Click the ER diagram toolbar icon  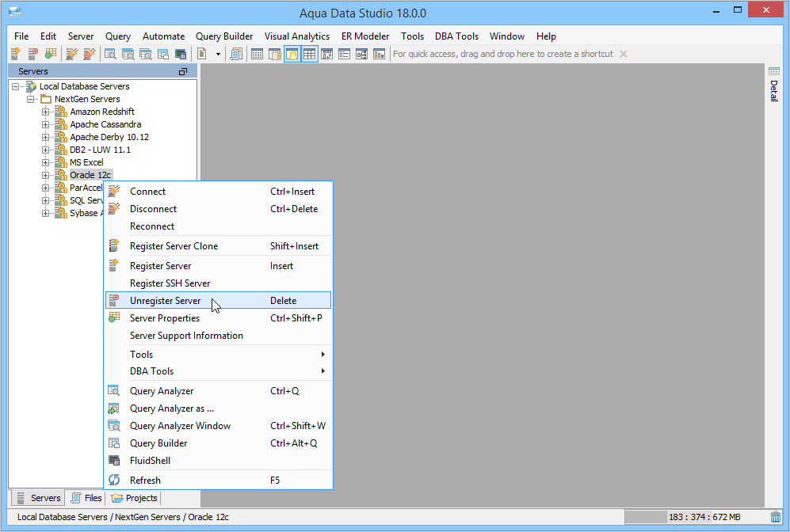click(362, 54)
